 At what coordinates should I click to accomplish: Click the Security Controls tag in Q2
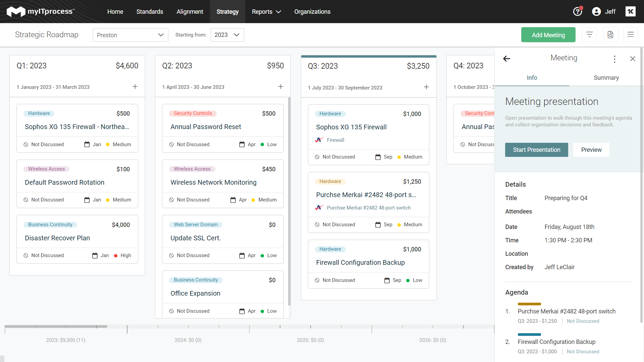coord(193,113)
